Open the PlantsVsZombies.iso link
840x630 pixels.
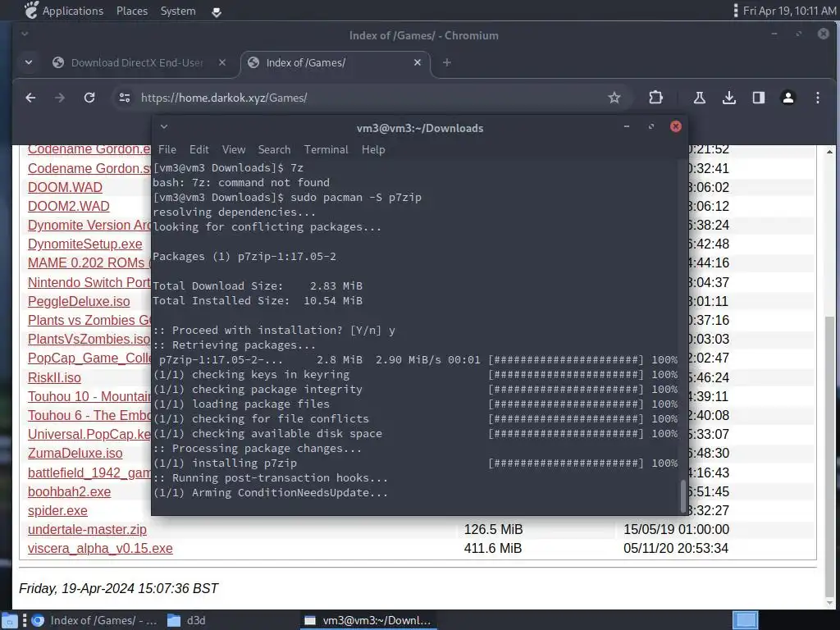(x=89, y=339)
